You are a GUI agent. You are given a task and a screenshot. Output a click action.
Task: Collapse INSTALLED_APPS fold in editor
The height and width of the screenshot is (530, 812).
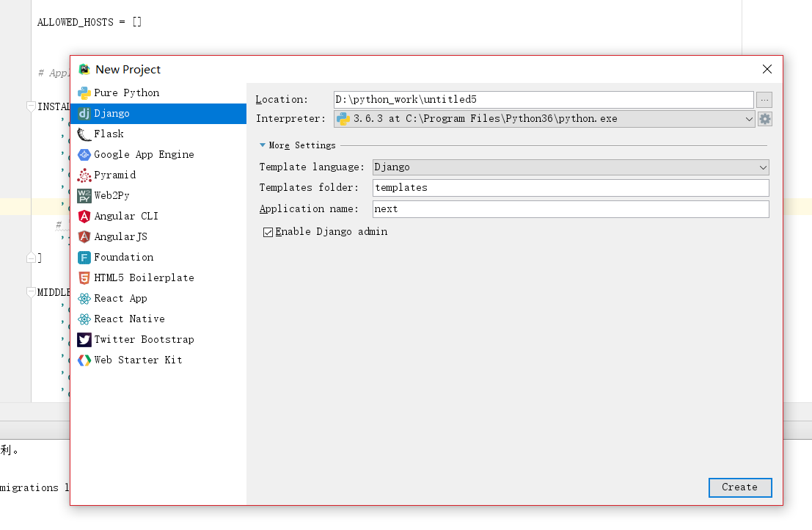[x=31, y=106]
